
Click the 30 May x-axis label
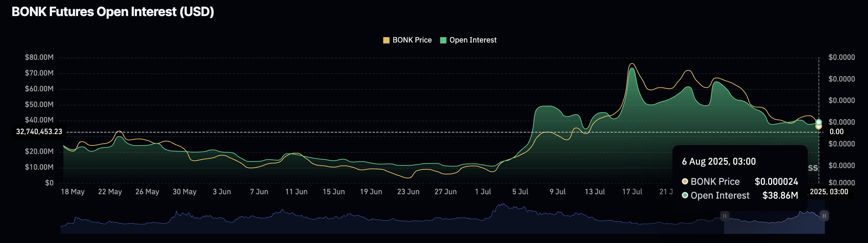[185, 192]
